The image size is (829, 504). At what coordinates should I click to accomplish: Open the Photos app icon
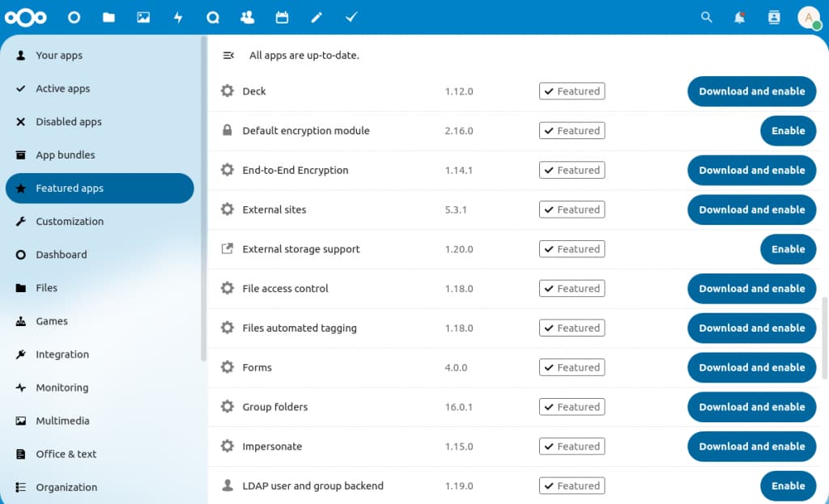144,17
